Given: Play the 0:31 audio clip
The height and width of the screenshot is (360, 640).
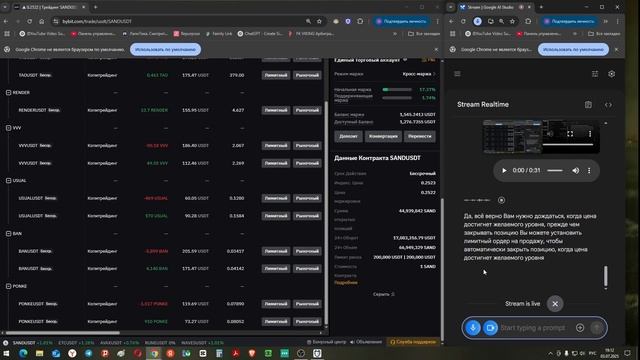Looking at the screenshot, I should click(504, 171).
